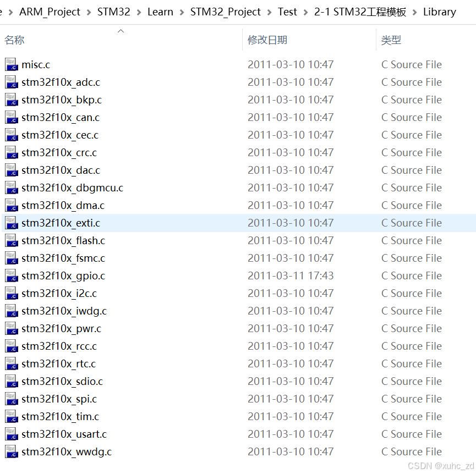Screen dimensions: 476x474
Task: Select the file name stm32f10x_cec.c
Action: click(60, 135)
